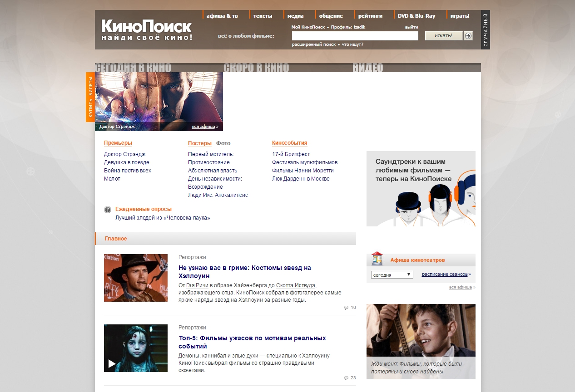Viewport: 575px width, 392px height.
Task: Click the question mark icon beside Ежедневные опросы
Action: pyautogui.click(x=108, y=210)
